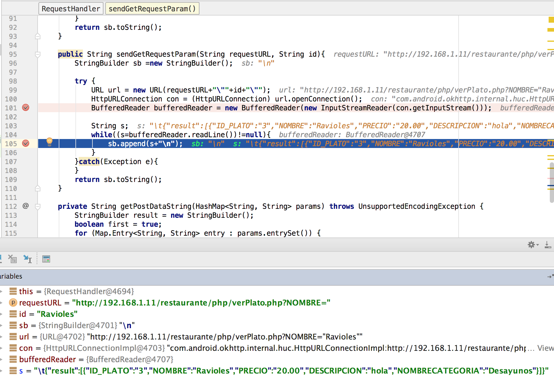Click the 'throws' keyword on line 112
The height and width of the screenshot is (392, 554).
(341, 206)
